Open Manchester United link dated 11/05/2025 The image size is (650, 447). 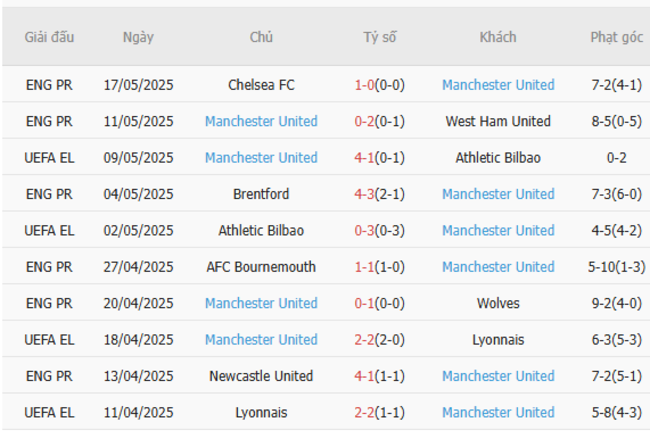pos(261,121)
